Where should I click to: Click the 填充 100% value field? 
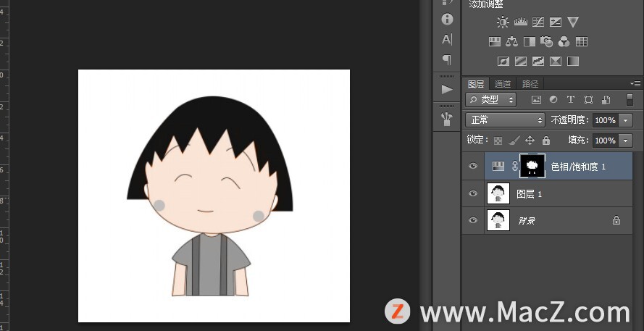click(x=605, y=141)
